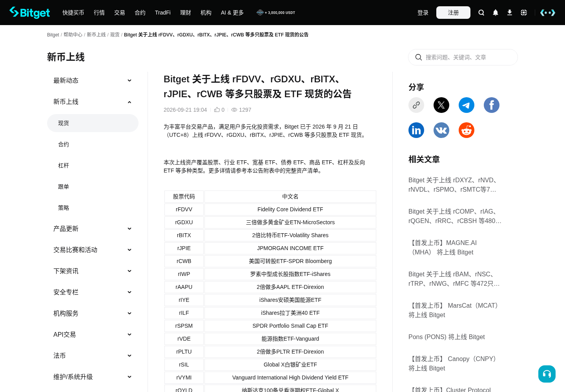The height and width of the screenshot is (392, 565).
Task: Select 杠杆 in the sidebar
Action: [93, 165]
